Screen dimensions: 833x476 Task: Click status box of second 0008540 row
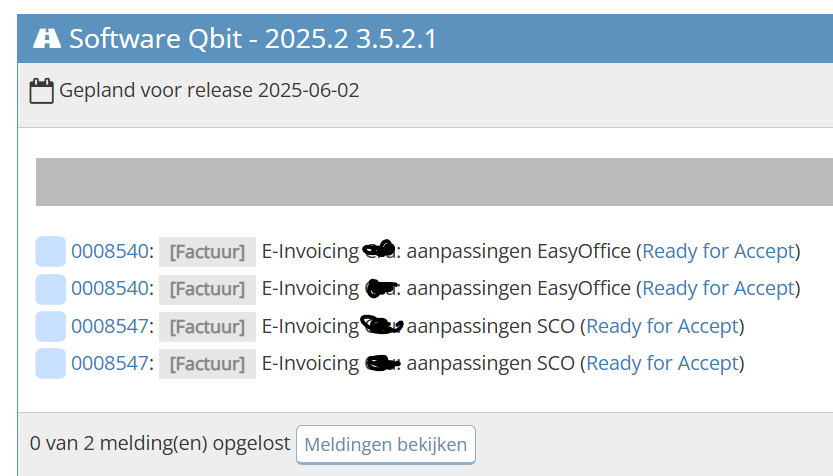coord(50,289)
